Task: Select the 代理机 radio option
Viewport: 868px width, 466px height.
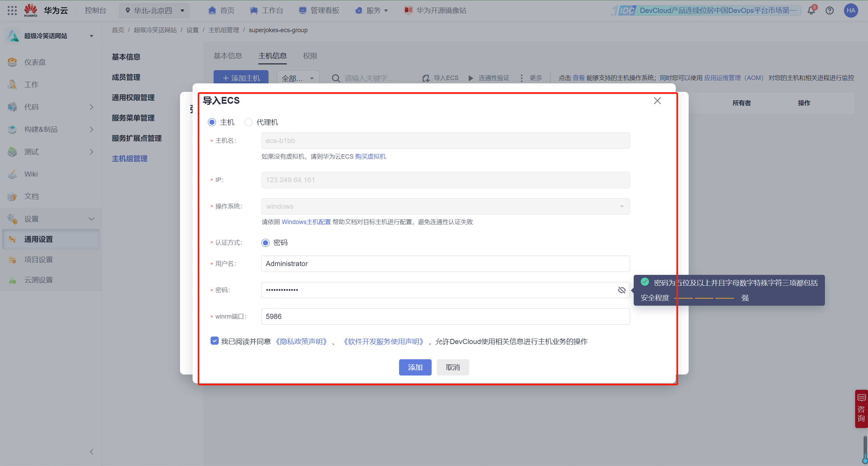Action: pos(249,122)
